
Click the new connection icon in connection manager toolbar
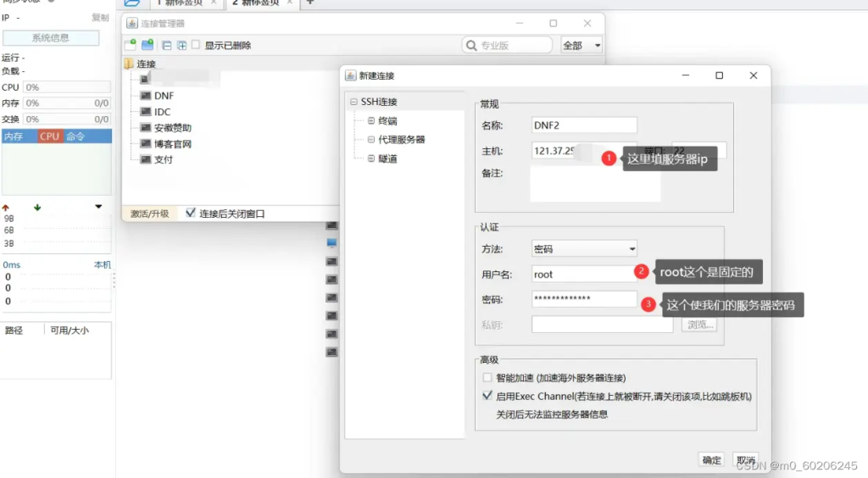[131, 45]
